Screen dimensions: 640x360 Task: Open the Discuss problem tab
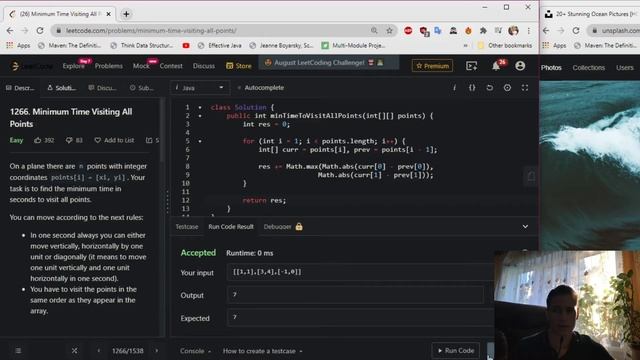coord(102,88)
